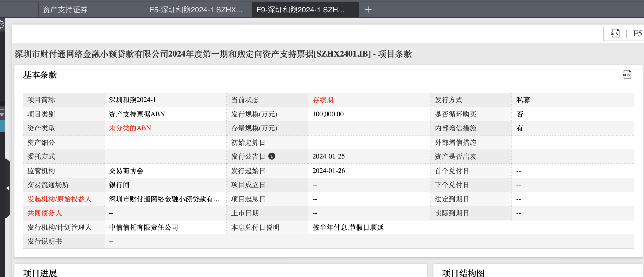The image size is (644, 277).
Task: Click the 项目进展 section header
Action: click(x=40, y=273)
